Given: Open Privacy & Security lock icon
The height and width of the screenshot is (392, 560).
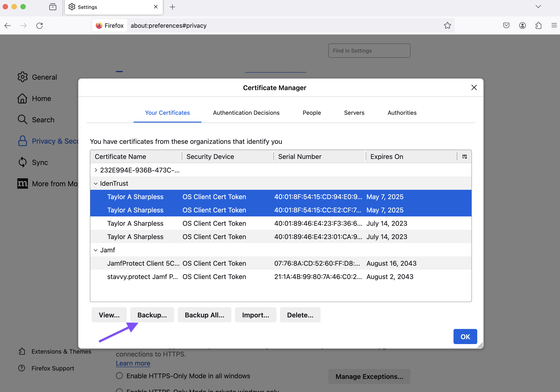Looking at the screenshot, I should (x=22, y=141).
